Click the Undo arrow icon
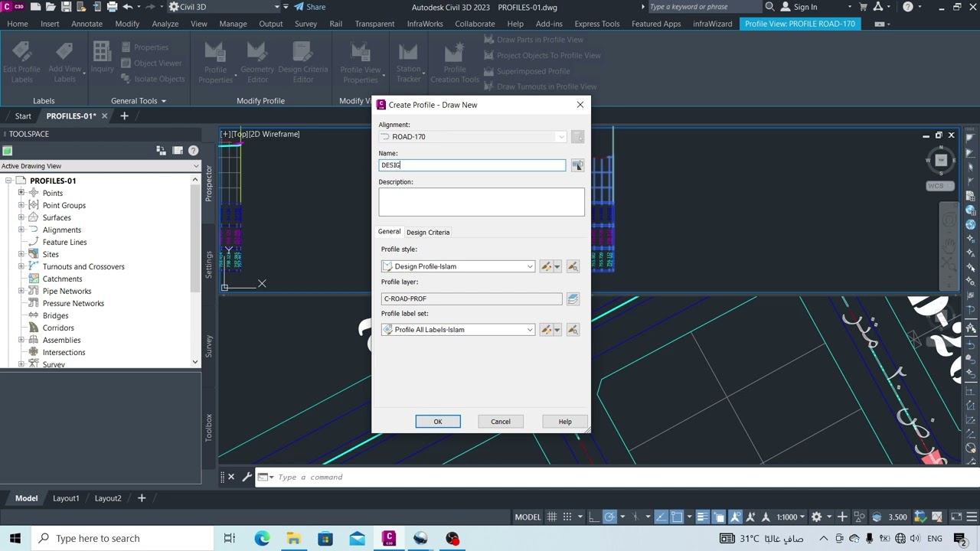Image resolution: width=980 pixels, height=551 pixels. tap(128, 7)
